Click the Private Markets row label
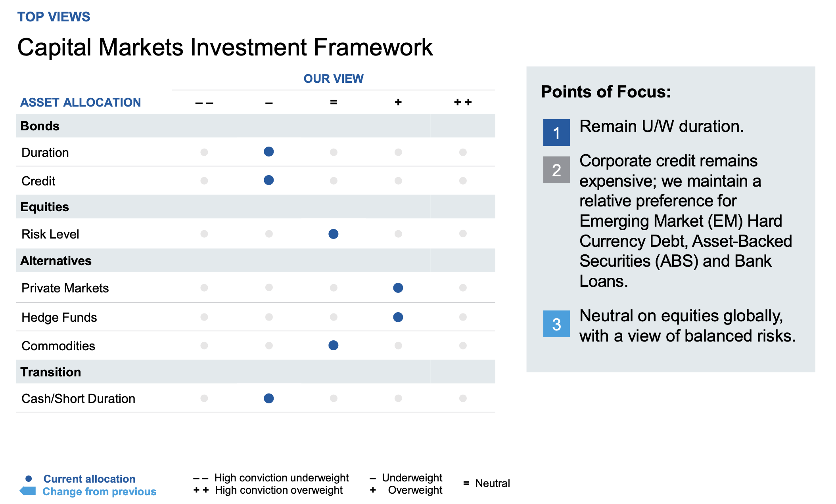Screen dimensions: 836x504 tap(65, 288)
